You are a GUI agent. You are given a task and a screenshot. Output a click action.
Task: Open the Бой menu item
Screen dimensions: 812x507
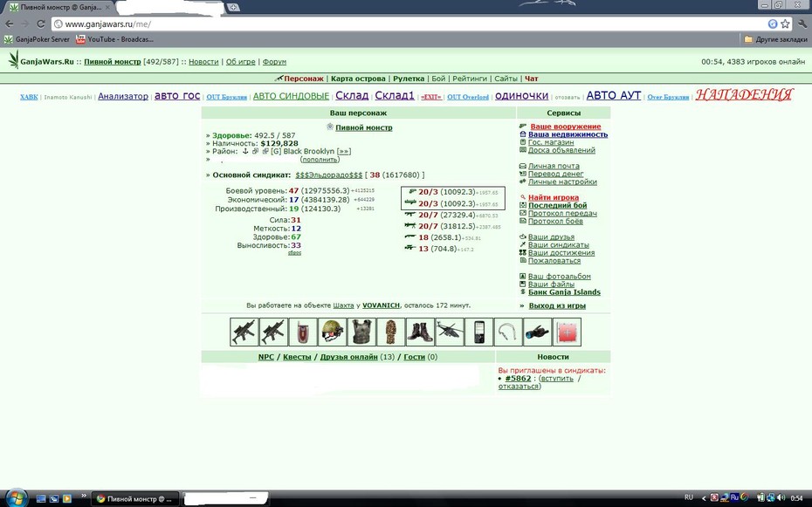click(438, 79)
